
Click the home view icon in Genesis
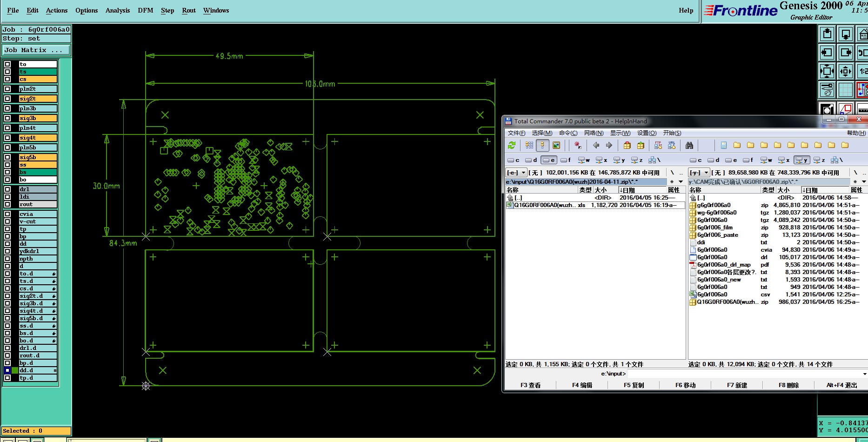tap(863, 34)
